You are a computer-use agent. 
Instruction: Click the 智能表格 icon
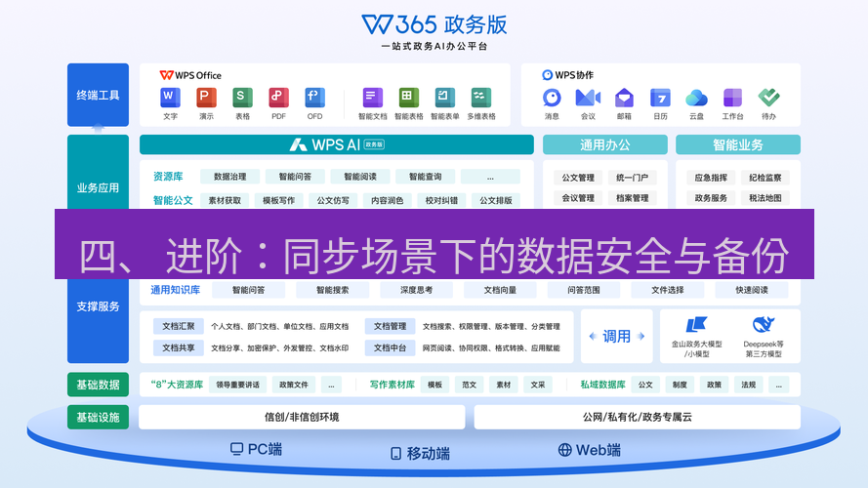click(x=408, y=98)
